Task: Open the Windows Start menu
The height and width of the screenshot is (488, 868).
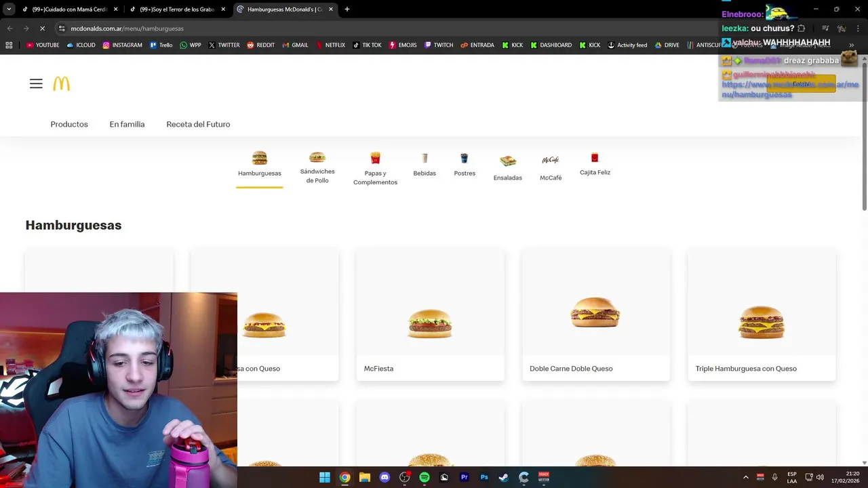Action: pyautogui.click(x=325, y=477)
